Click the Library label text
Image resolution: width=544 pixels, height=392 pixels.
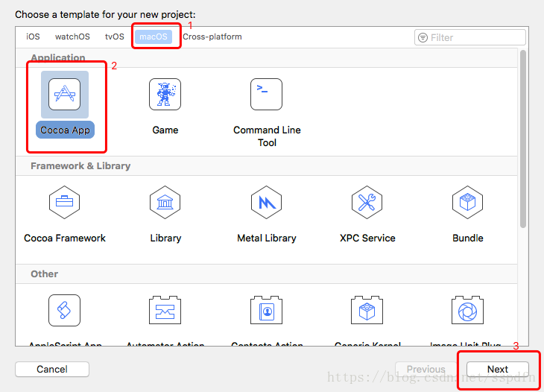pos(165,238)
